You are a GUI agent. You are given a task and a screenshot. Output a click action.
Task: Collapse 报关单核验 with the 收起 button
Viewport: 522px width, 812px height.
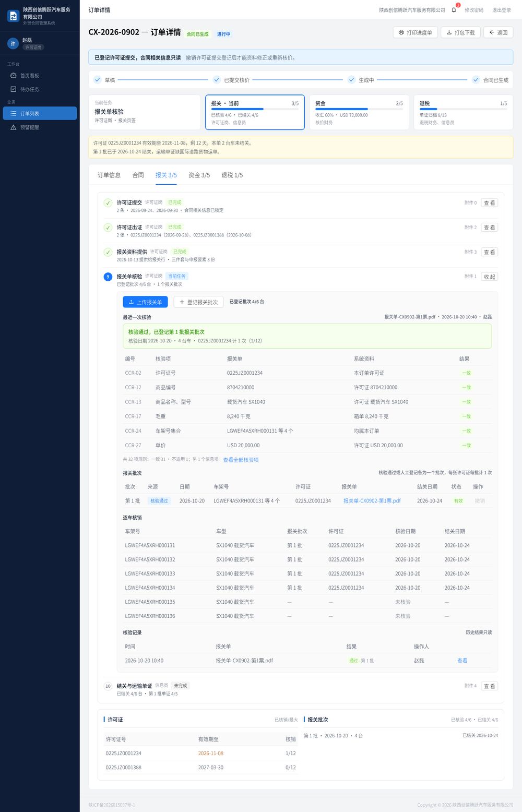pyautogui.click(x=489, y=277)
